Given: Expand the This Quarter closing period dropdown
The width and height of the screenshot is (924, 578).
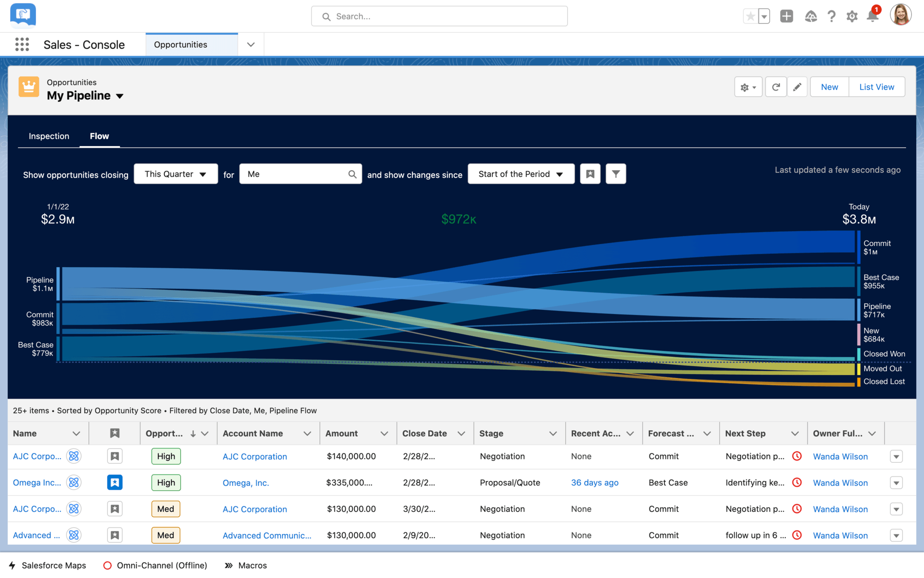Looking at the screenshot, I should (x=175, y=174).
